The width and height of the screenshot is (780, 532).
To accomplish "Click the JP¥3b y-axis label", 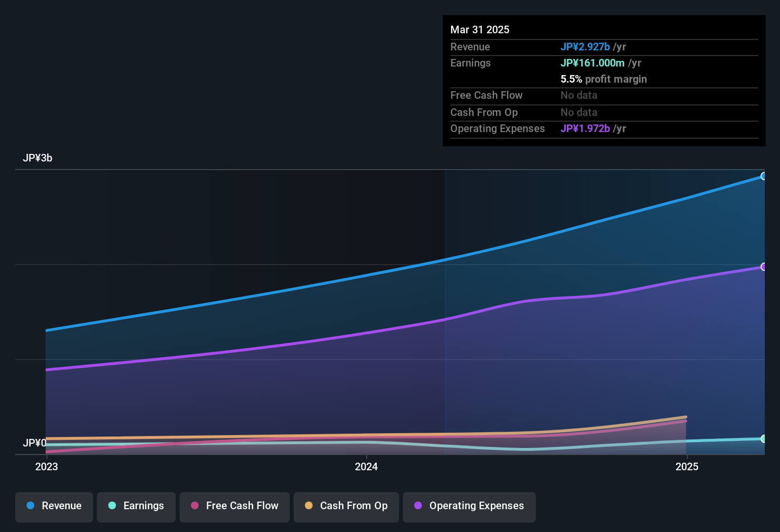I will [38, 158].
